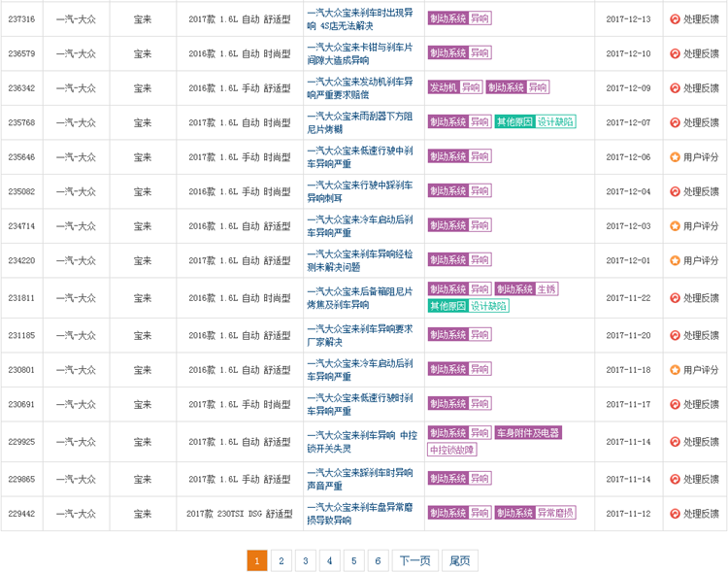Open complaint 刹车异响要求厂家解决
The height and width of the screenshot is (573, 728).
[x=360, y=335]
